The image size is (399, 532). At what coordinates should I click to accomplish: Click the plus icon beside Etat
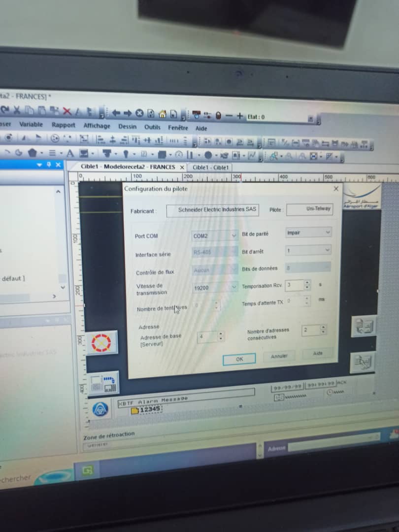[240, 116]
